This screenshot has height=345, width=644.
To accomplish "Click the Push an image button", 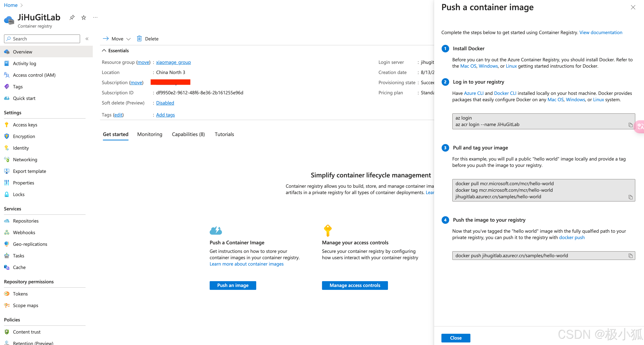I will click(x=233, y=286).
